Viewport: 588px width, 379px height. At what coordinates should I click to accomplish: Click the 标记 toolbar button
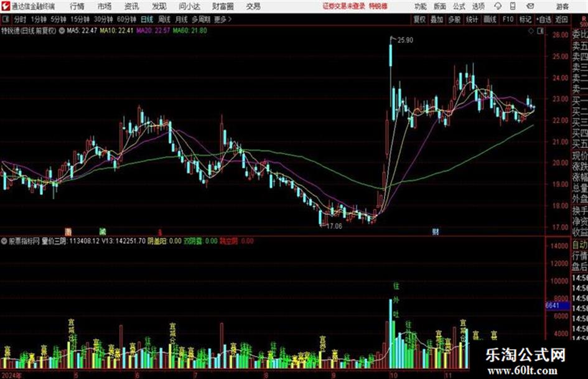[x=525, y=19]
